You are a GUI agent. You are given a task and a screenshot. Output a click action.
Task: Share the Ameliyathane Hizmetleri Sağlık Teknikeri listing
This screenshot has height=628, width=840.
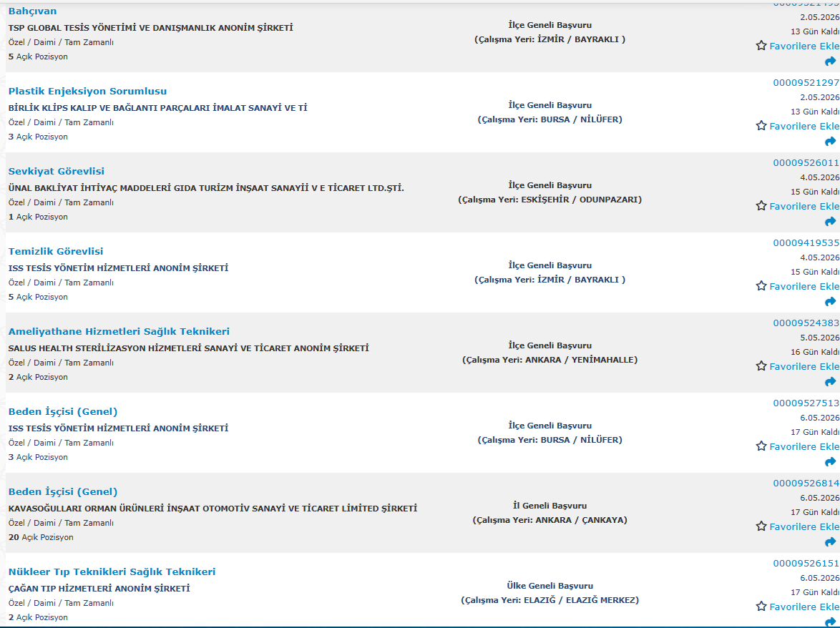(830, 382)
